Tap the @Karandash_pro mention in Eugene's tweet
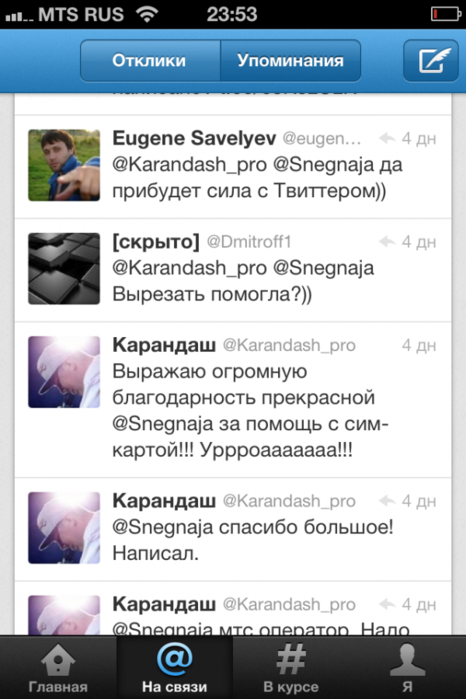The height and width of the screenshot is (699, 466). click(x=190, y=165)
